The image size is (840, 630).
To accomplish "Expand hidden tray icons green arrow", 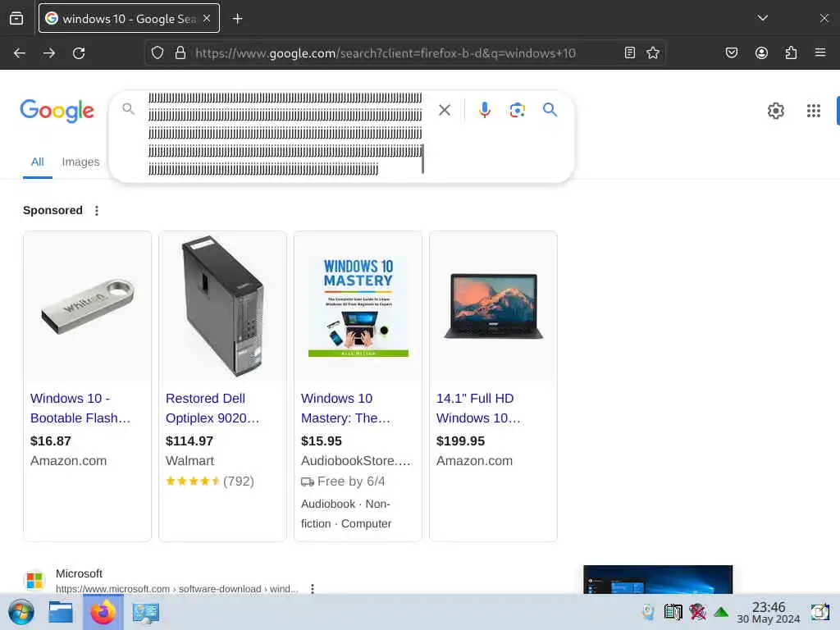I will tap(721, 612).
